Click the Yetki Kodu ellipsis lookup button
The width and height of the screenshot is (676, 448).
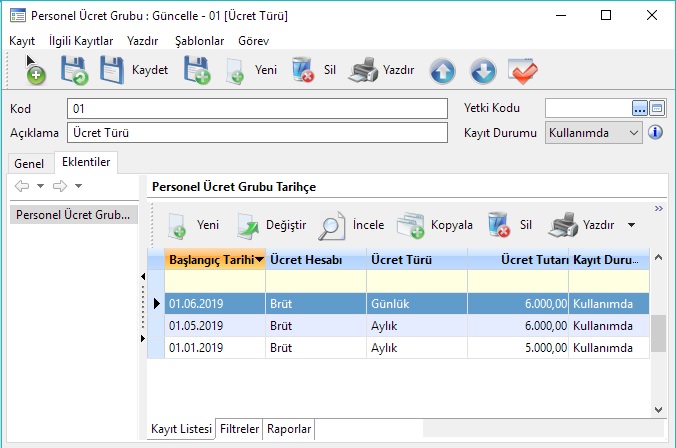point(640,108)
